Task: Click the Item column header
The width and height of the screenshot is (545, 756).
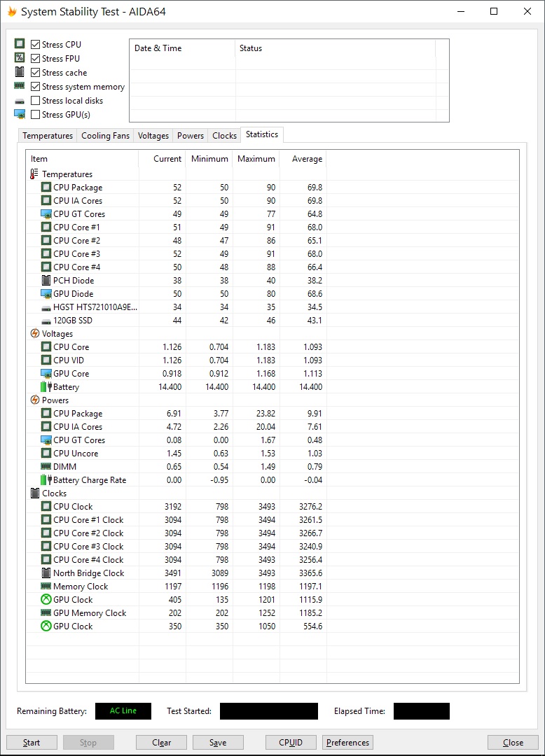Action: pyautogui.click(x=82, y=159)
